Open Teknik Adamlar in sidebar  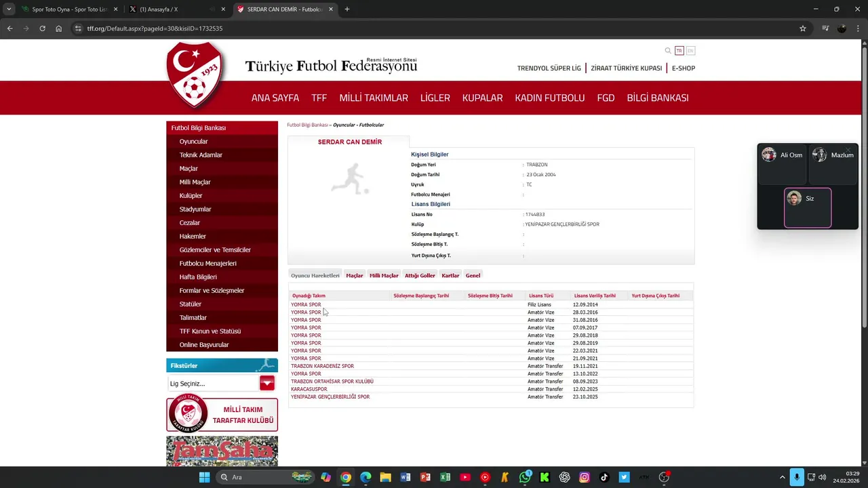[201, 155]
